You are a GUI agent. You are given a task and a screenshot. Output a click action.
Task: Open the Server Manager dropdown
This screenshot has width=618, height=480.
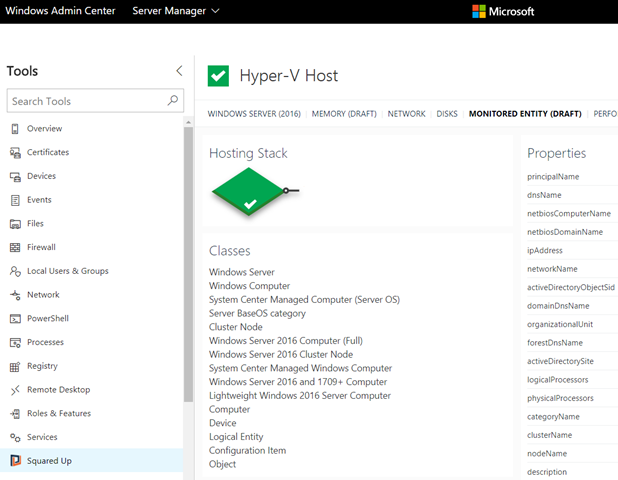point(176,11)
